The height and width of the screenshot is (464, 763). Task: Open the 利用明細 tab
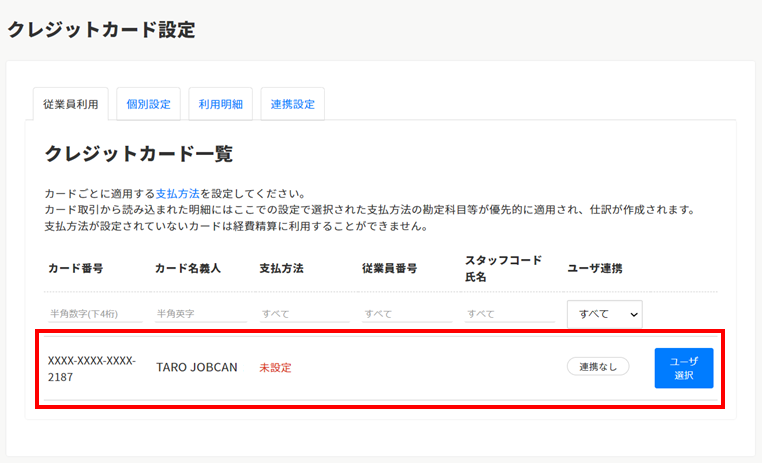tap(220, 104)
